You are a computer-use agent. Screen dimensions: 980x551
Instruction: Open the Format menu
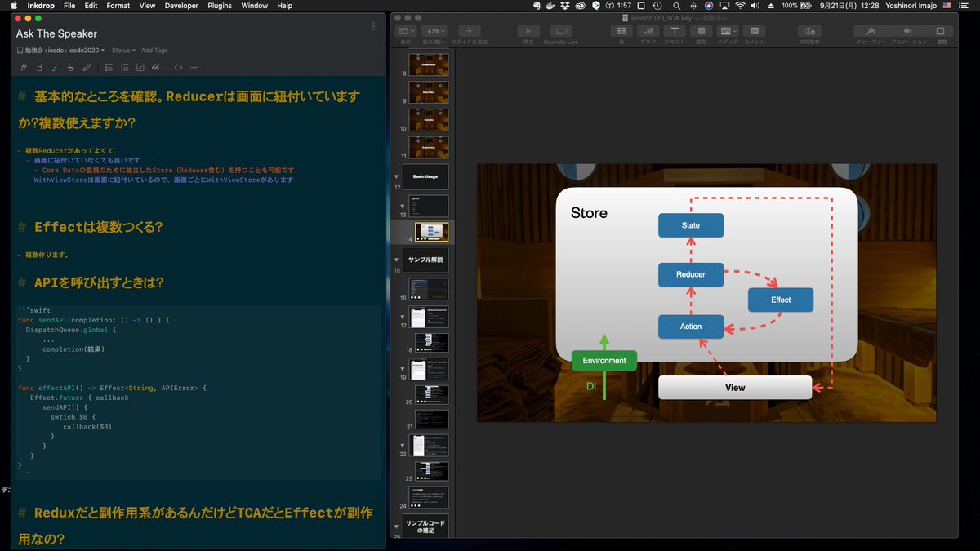pos(118,5)
